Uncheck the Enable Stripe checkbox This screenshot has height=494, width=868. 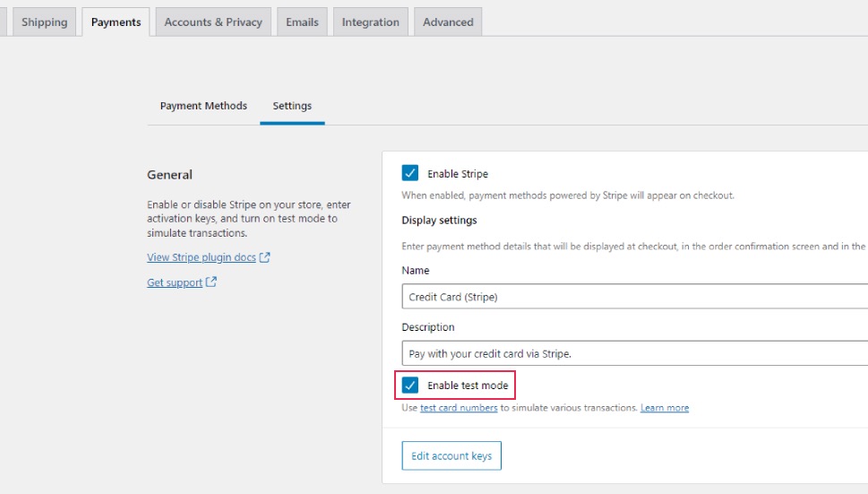410,173
